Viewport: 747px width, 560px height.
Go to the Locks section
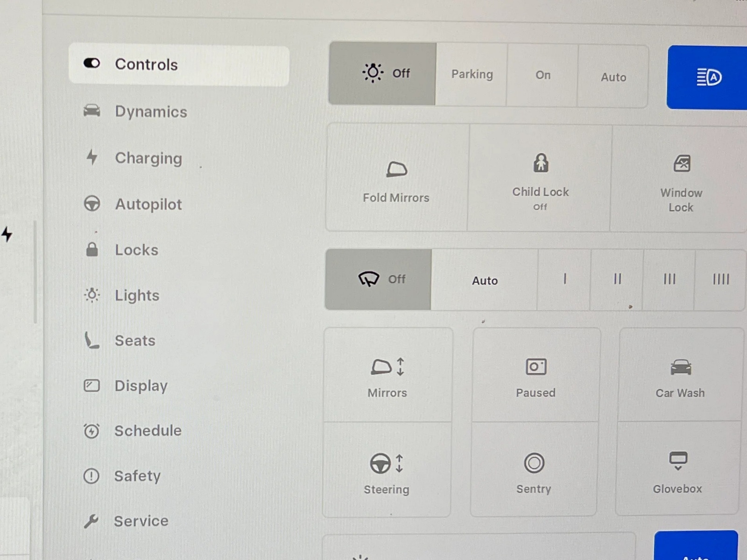tap(136, 250)
